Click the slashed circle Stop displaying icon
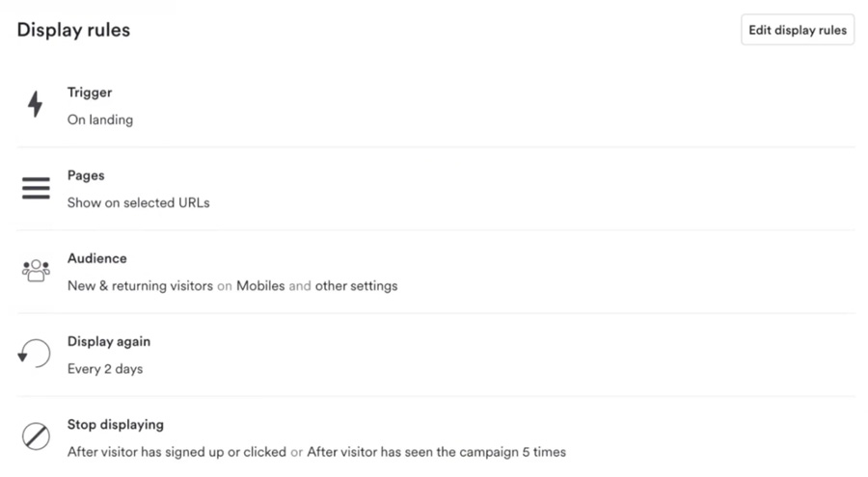868x477 pixels. click(36, 437)
